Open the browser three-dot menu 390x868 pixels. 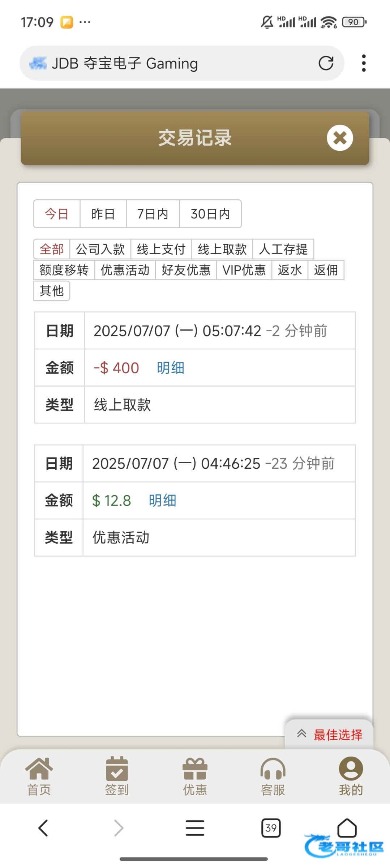click(364, 63)
